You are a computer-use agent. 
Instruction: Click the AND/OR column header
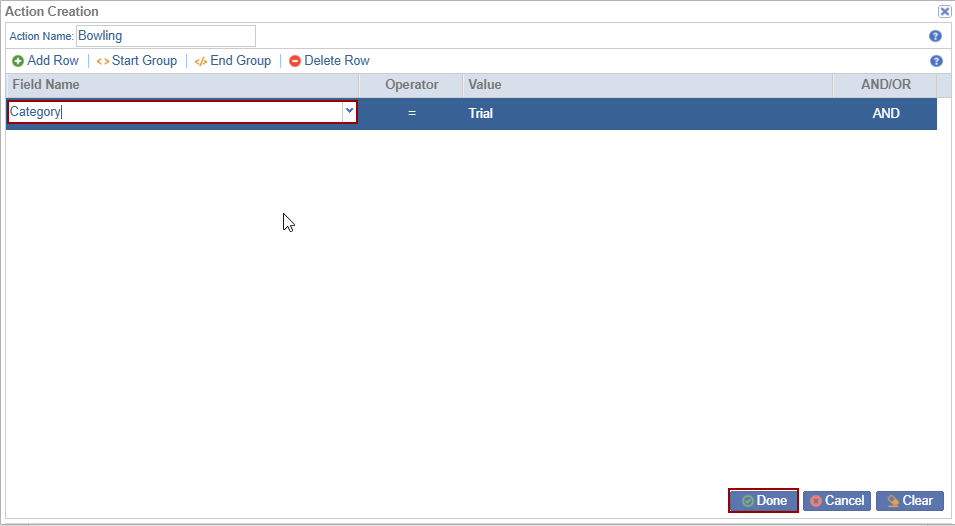[x=885, y=85]
